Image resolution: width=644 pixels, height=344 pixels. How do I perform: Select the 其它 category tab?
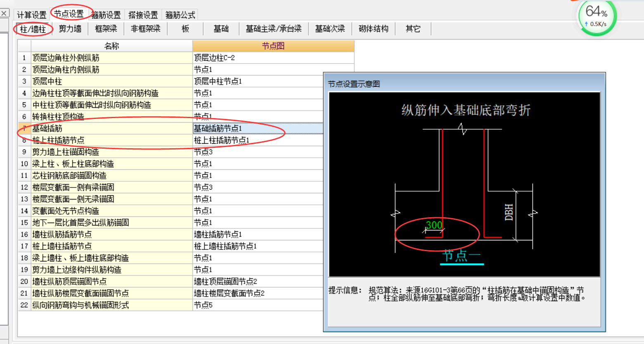413,29
